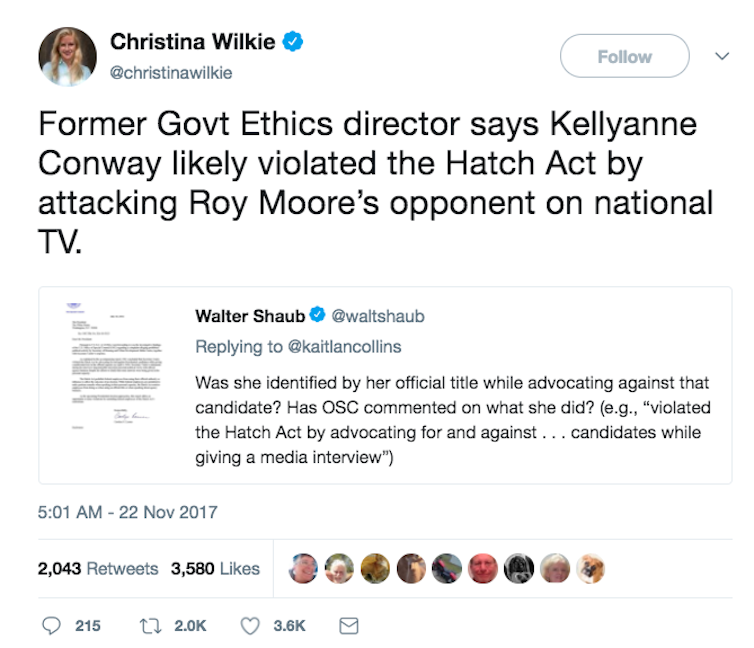Click Walter Shaub's verified badge
This screenshot has width=754, height=648.
(x=318, y=316)
